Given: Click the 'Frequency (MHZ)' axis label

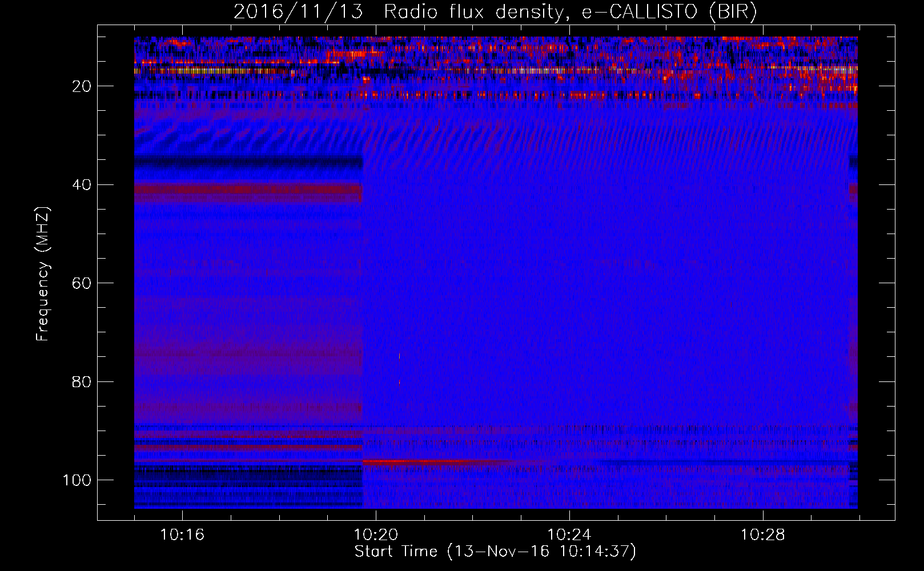Looking at the screenshot, I should click(x=43, y=274).
